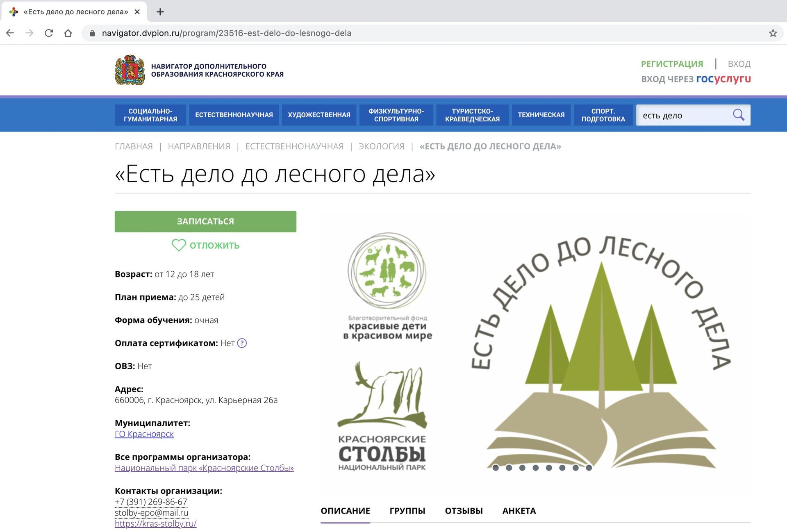Open the ГО Красноярск municipality link
The height and width of the screenshot is (532, 787).
click(x=144, y=434)
